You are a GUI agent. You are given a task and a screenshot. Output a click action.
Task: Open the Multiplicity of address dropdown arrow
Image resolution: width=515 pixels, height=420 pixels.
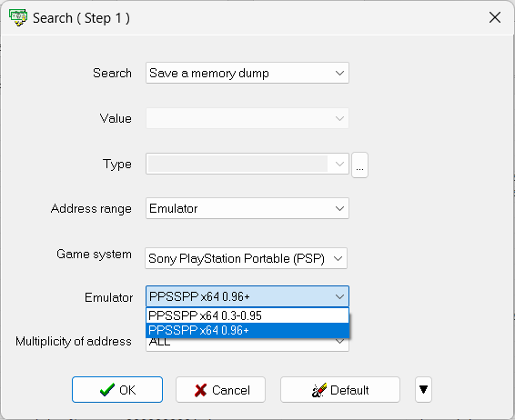339,342
